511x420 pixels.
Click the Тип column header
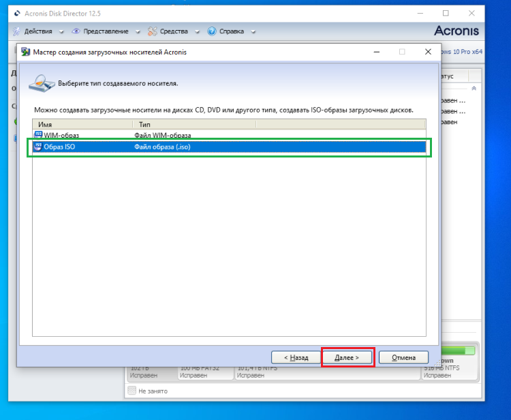pyautogui.click(x=195, y=124)
